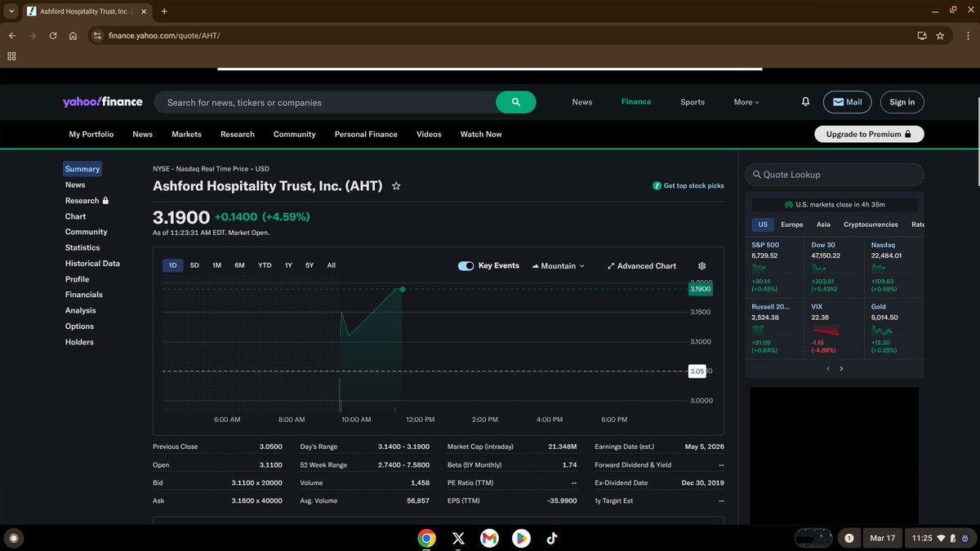Viewport: 980px width, 551px height.
Task: Select the 1D chart range
Action: (x=172, y=265)
